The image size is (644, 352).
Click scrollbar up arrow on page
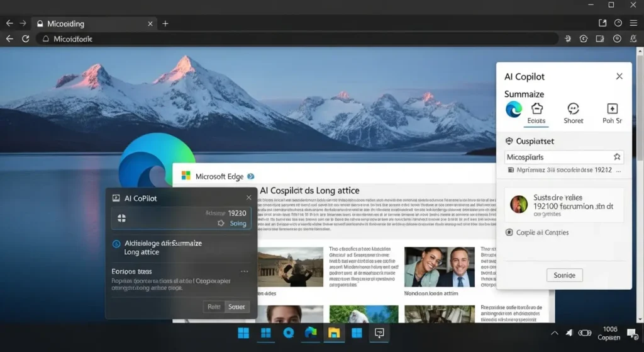click(640, 51)
